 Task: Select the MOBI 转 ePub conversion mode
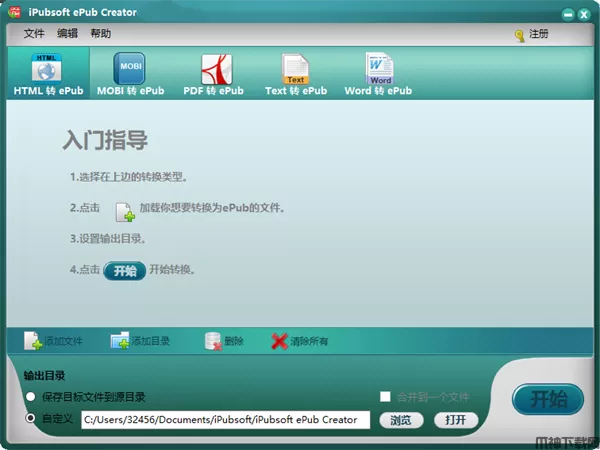pos(130,74)
